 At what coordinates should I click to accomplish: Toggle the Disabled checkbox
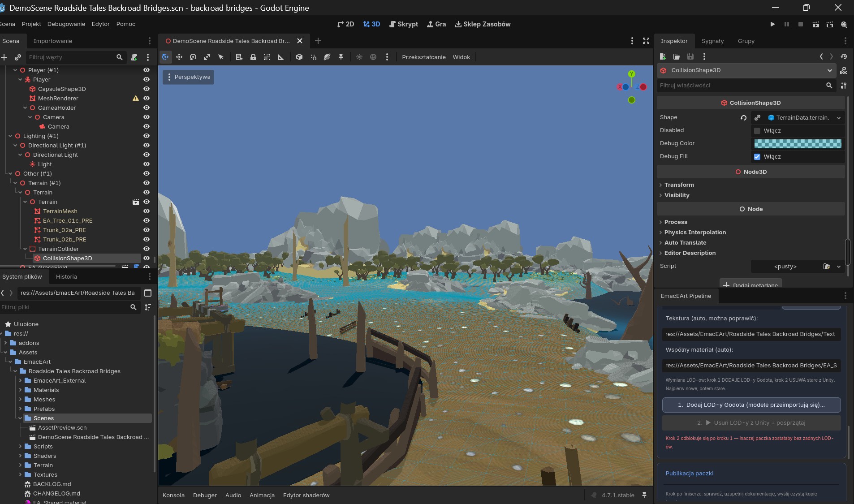tap(757, 131)
